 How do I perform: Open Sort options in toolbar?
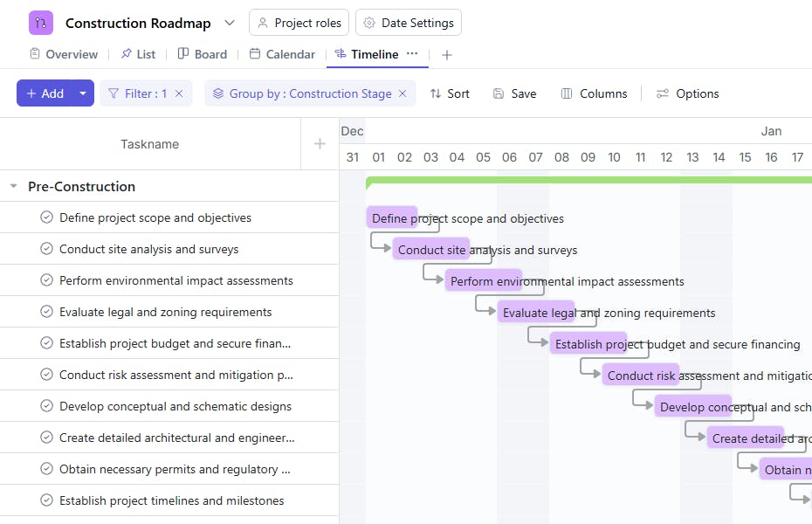[x=450, y=93]
